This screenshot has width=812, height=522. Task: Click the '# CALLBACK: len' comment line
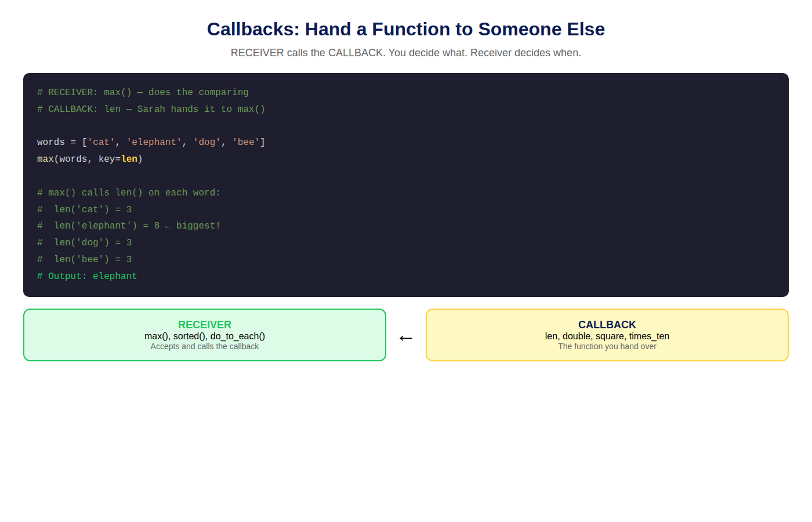[x=151, y=109]
